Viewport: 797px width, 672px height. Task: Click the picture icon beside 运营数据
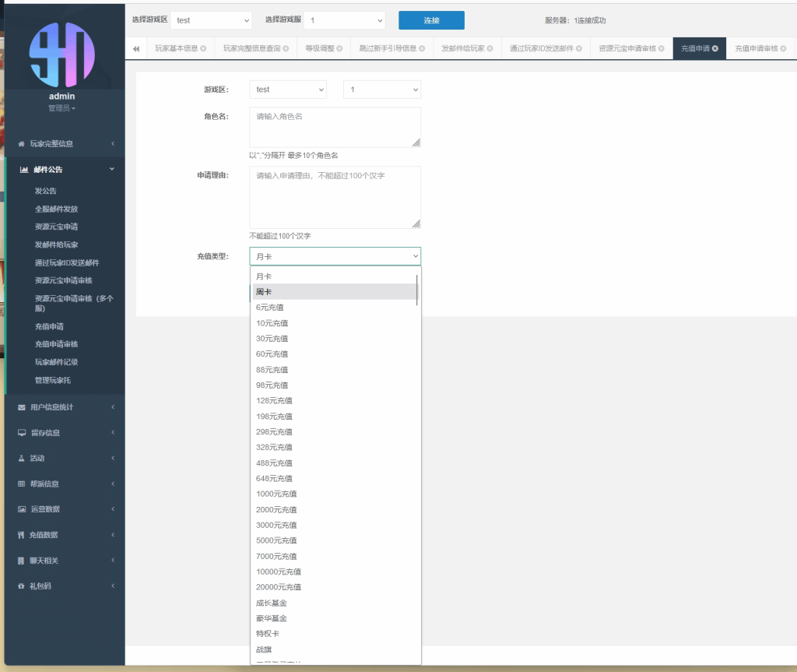(x=22, y=509)
